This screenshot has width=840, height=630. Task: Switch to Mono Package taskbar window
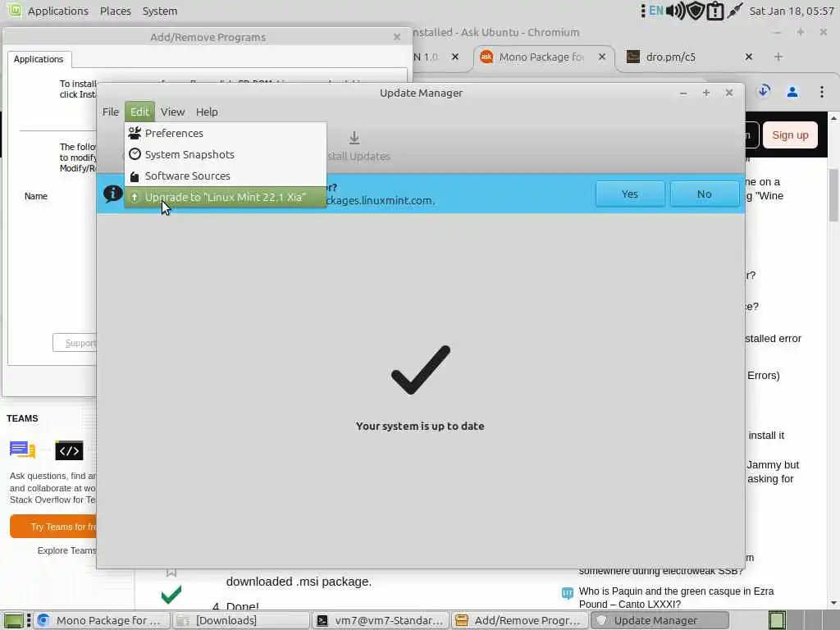click(102, 620)
